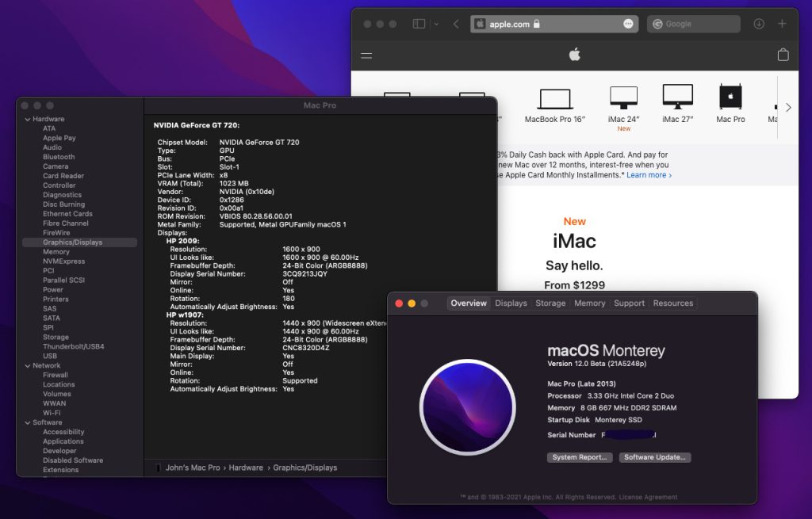
Task: Select SATA in the sidebar
Action: point(52,319)
